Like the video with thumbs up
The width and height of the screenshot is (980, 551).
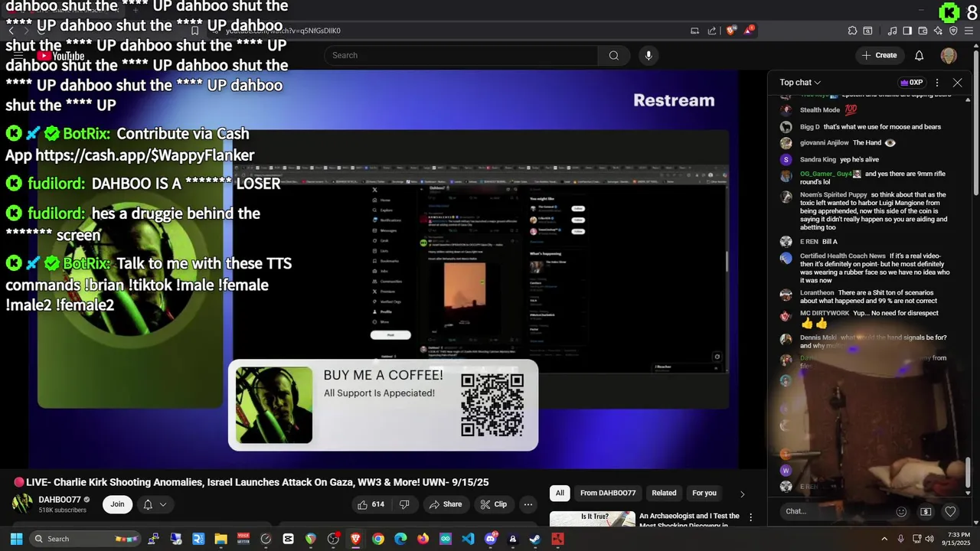[x=371, y=504]
